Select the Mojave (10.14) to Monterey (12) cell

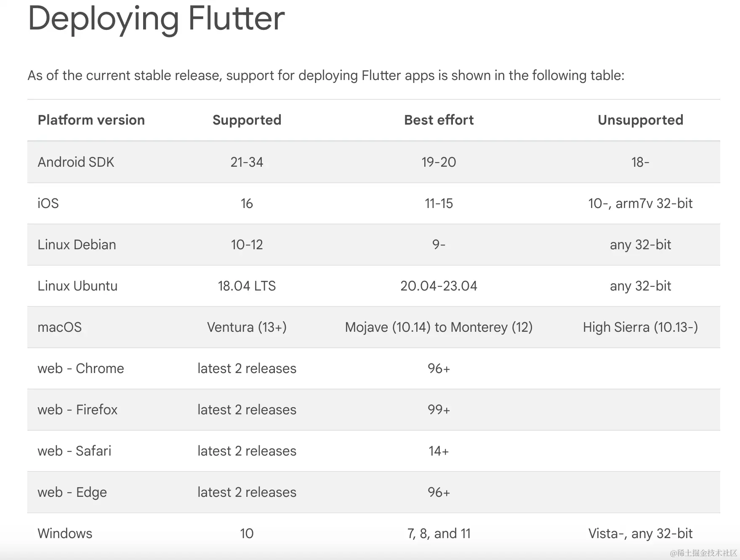[x=439, y=328]
